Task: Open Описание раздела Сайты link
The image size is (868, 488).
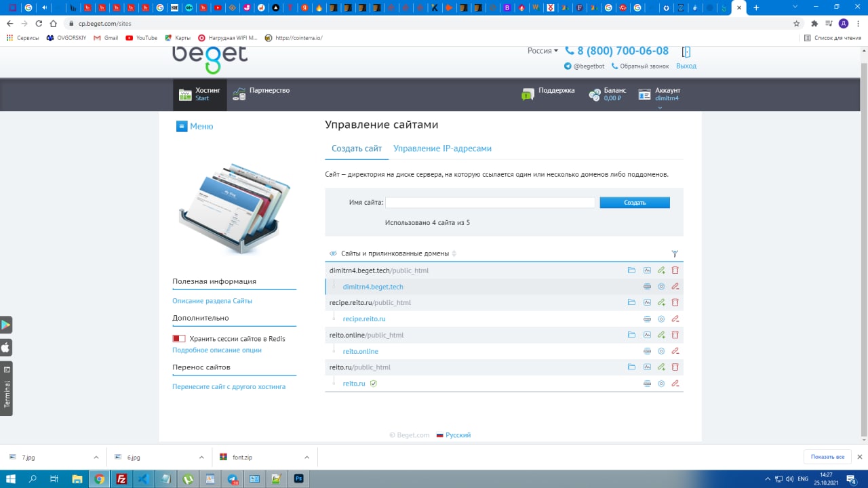Action: (212, 300)
